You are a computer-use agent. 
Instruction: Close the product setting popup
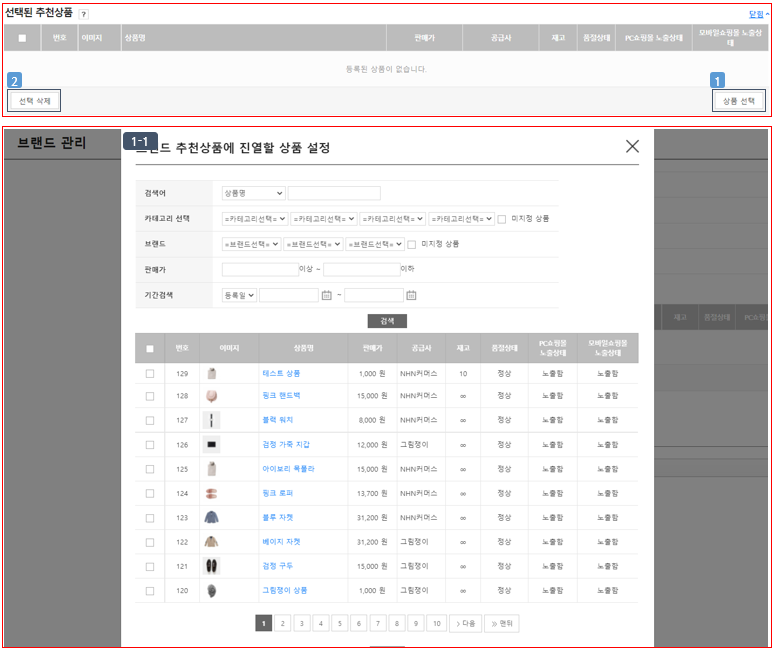(x=632, y=146)
